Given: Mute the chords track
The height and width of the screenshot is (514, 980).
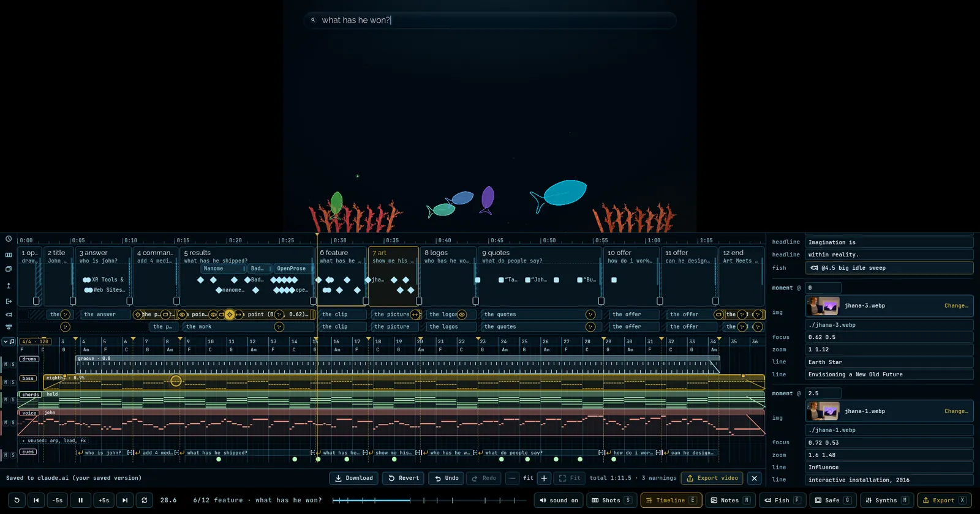Looking at the screenshot, I should pos(6,400).
